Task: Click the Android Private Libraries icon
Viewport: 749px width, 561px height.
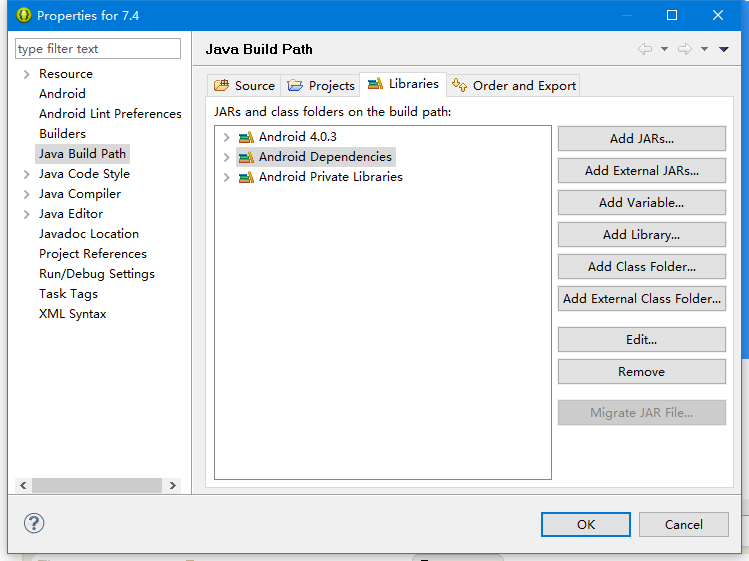Action: pyautogui.click(x=246, y=177)
